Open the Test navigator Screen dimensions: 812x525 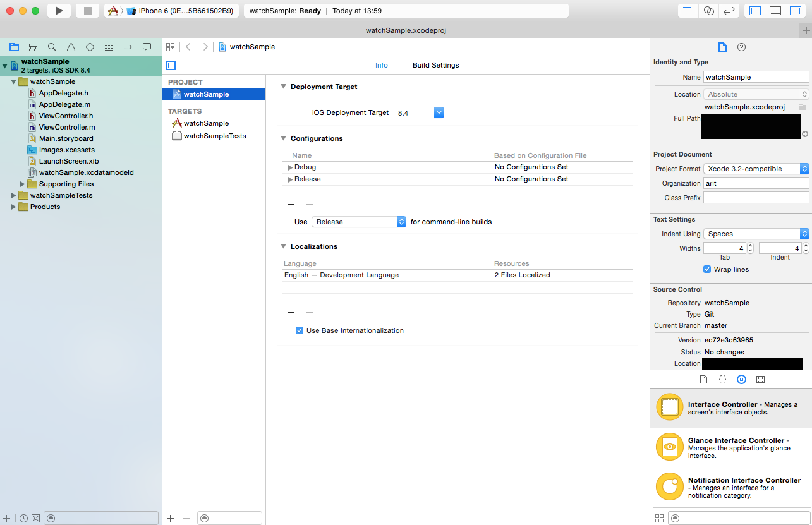click(x=90, y=47)
